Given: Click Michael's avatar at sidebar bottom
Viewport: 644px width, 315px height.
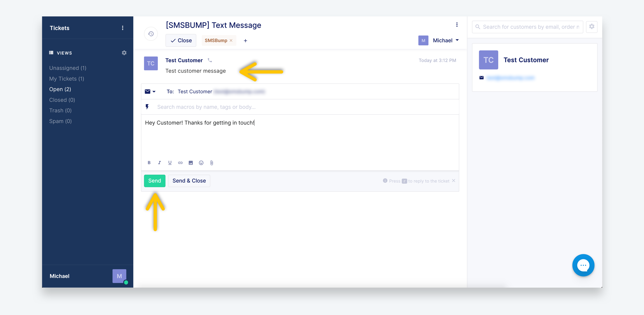Looking at the screenshot, I should pos(119,276).
